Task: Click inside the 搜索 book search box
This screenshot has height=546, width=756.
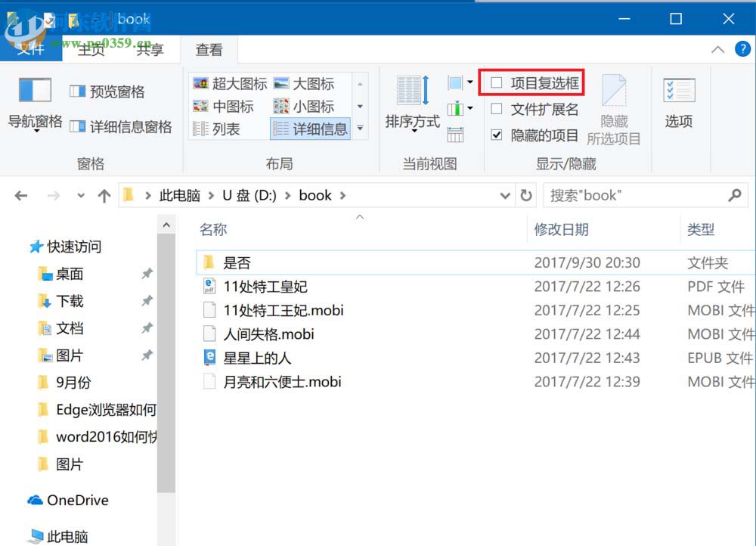Action: 639,195
